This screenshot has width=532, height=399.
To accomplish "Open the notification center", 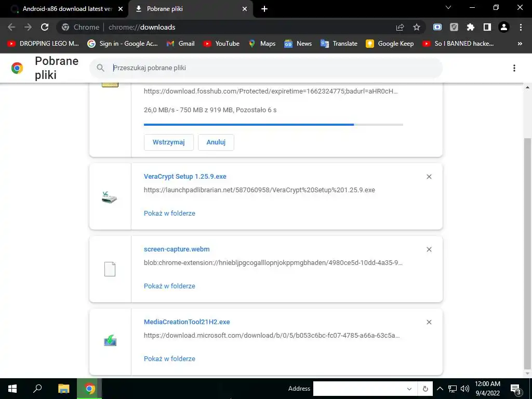I will point(515,389).
